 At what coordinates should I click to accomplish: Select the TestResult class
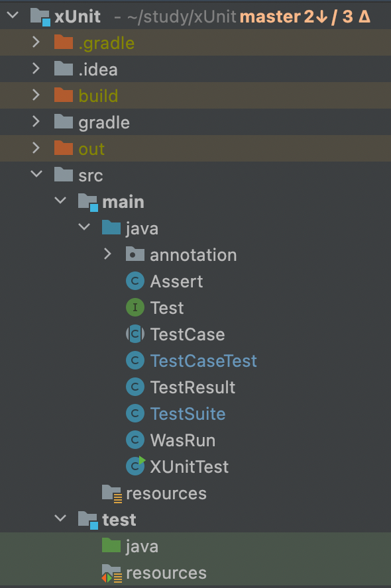coord(192,387)
